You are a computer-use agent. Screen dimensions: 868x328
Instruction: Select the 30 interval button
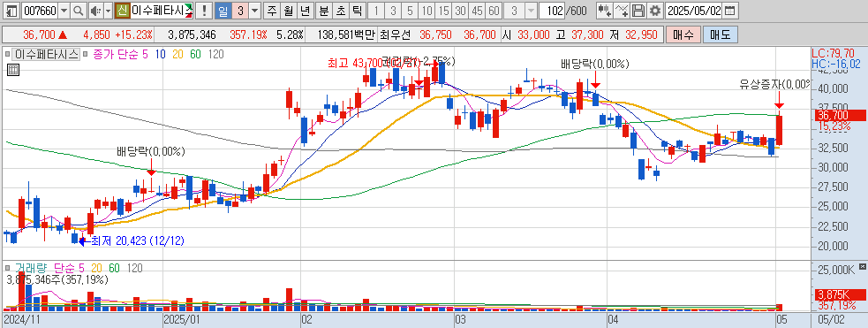click(459, 11)
